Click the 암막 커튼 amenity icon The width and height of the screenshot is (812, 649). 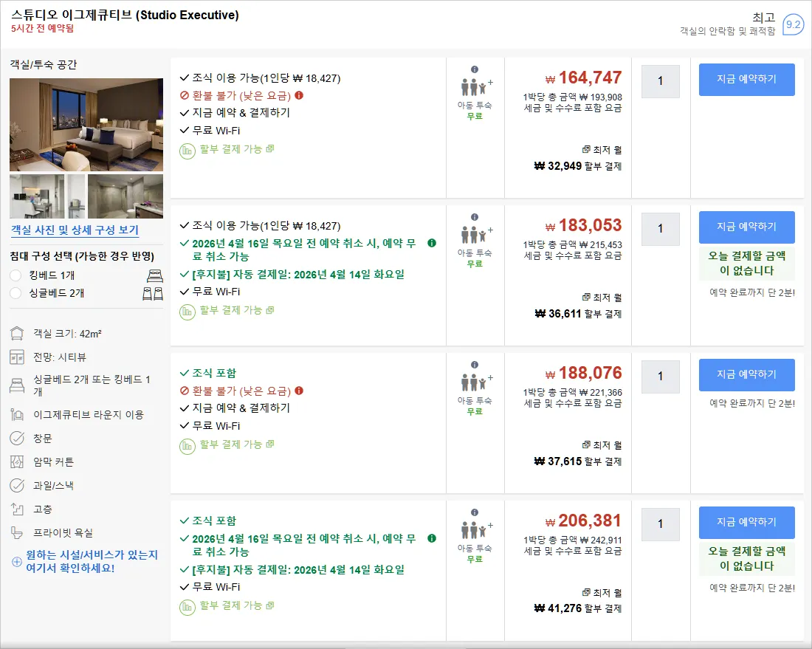coord(17,461)
